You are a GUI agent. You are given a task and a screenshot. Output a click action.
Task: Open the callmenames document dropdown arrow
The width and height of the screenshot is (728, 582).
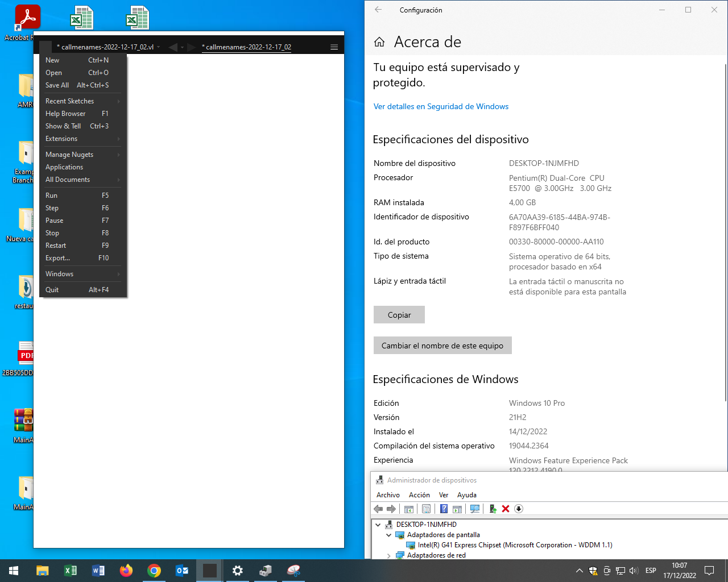tap(159, 47)
